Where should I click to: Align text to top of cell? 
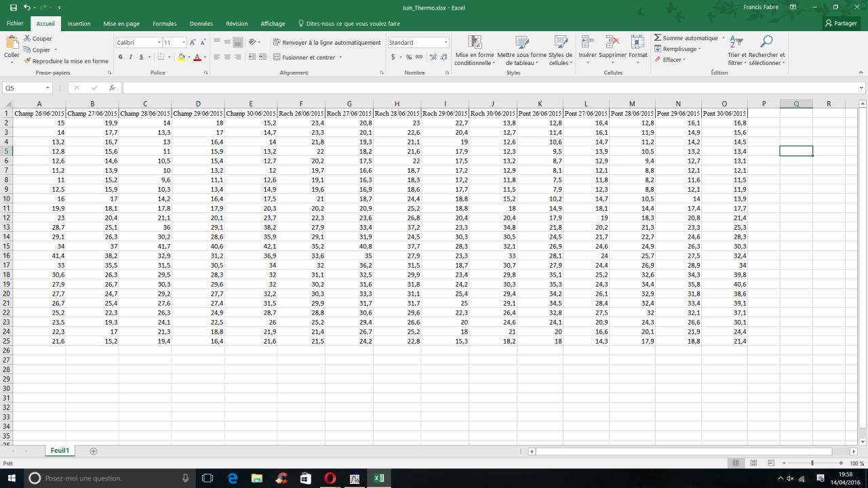click(x=217, y=42)
